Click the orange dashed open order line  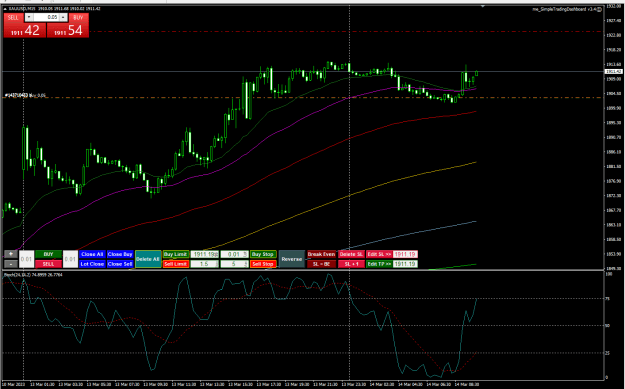(x=303, y=98)
